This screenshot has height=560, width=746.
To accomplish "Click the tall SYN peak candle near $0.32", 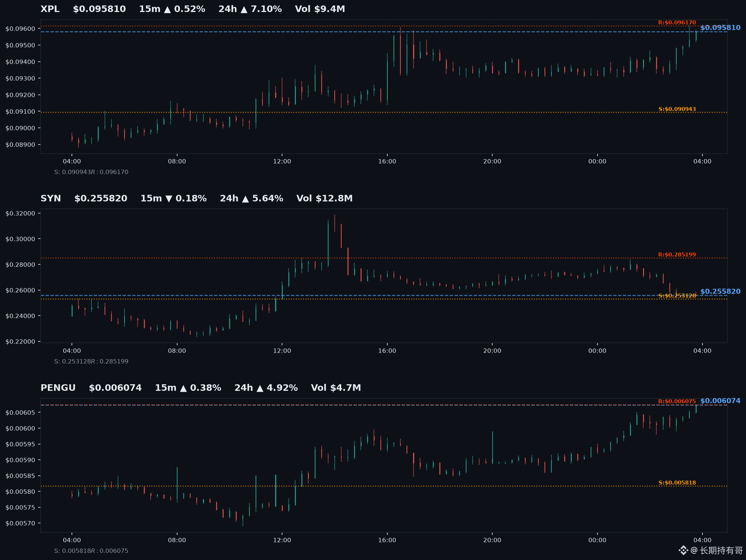I will tap(335, 223).
